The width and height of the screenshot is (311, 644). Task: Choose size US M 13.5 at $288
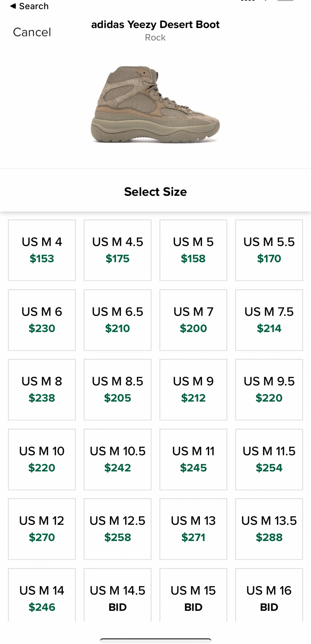coord(269,529)
